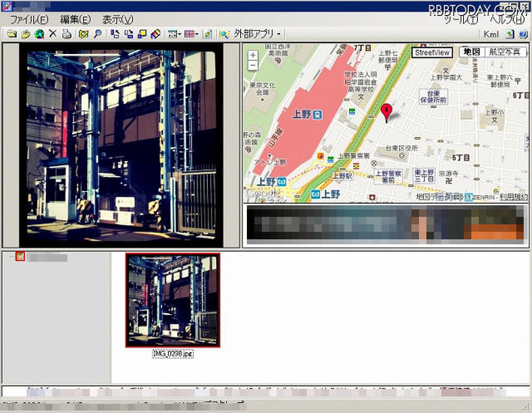Open the ヘルプ(H) menu
The image size is (532, 413).
coord(507,19)
